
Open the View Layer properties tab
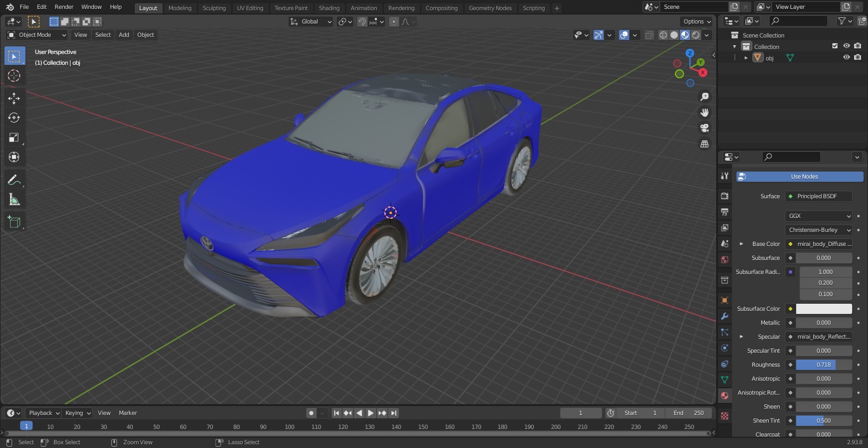724,227
